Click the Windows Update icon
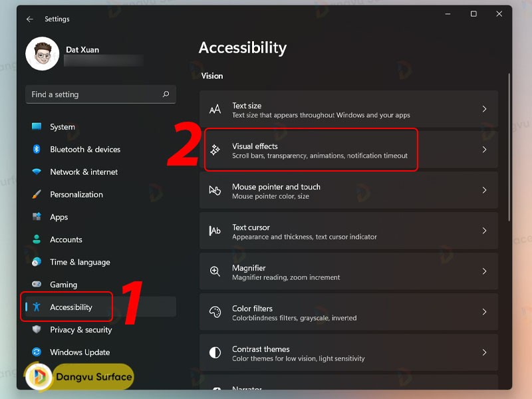The width and height of the screenshot is (532, 399). [37, 352]
